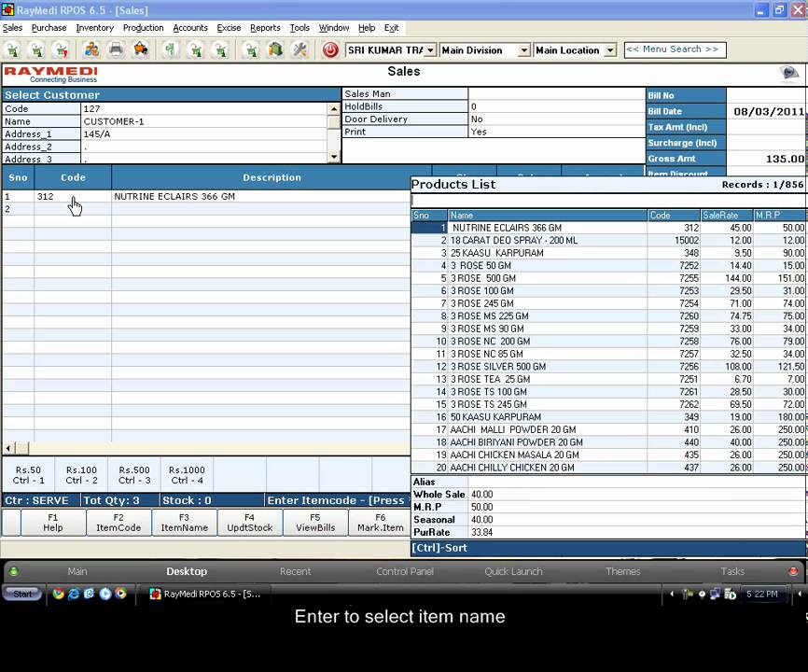The height and width of the screenshot is (672, 808).
Task: Open the Production menu
Action: [144, 28]
